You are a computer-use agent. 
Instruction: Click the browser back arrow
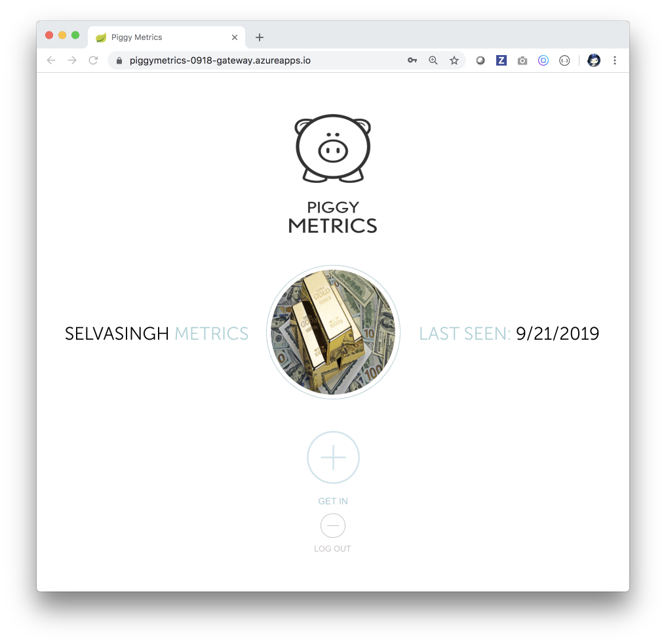click(x=51, y=60)
